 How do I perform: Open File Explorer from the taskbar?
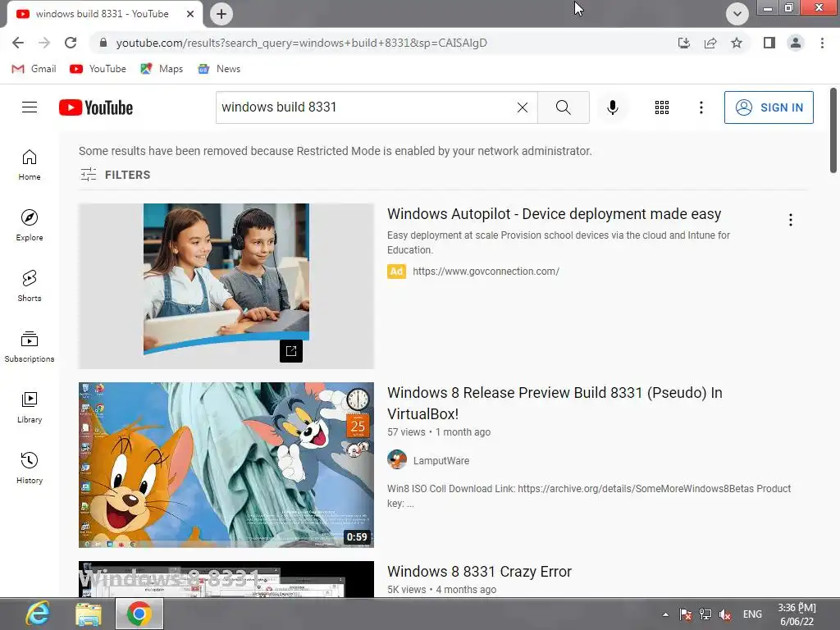pos(88,614)
